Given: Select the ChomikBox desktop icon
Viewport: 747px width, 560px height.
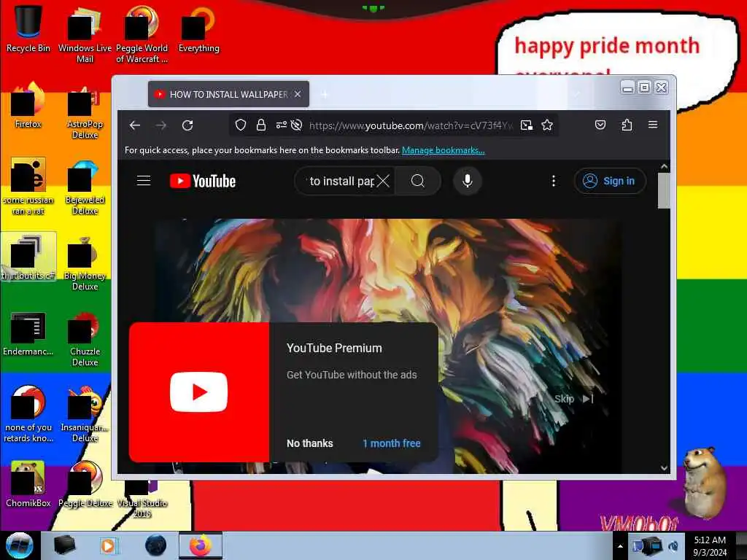Looking at the screenshot, I should (x=28, y=484).
